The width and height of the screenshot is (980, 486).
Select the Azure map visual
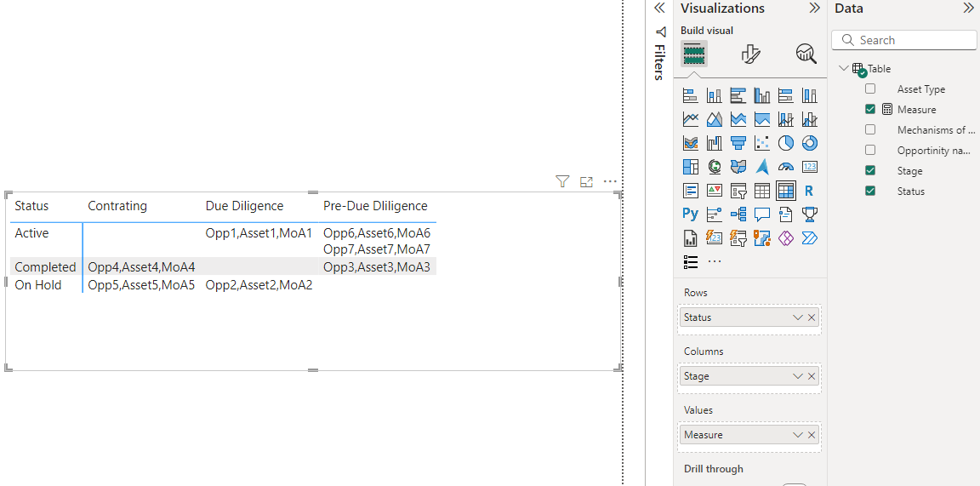[x=762, y=167]
